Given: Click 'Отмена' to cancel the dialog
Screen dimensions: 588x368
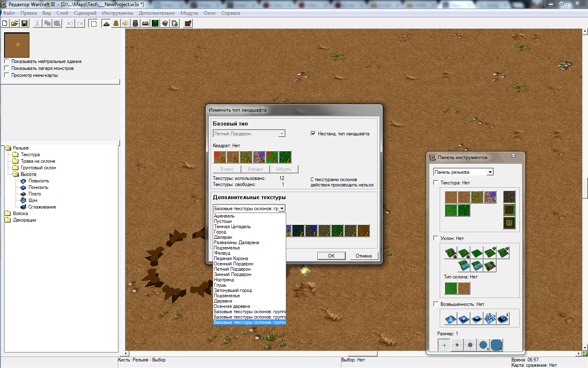Looking at the screenshot, I should pos(363,256).
